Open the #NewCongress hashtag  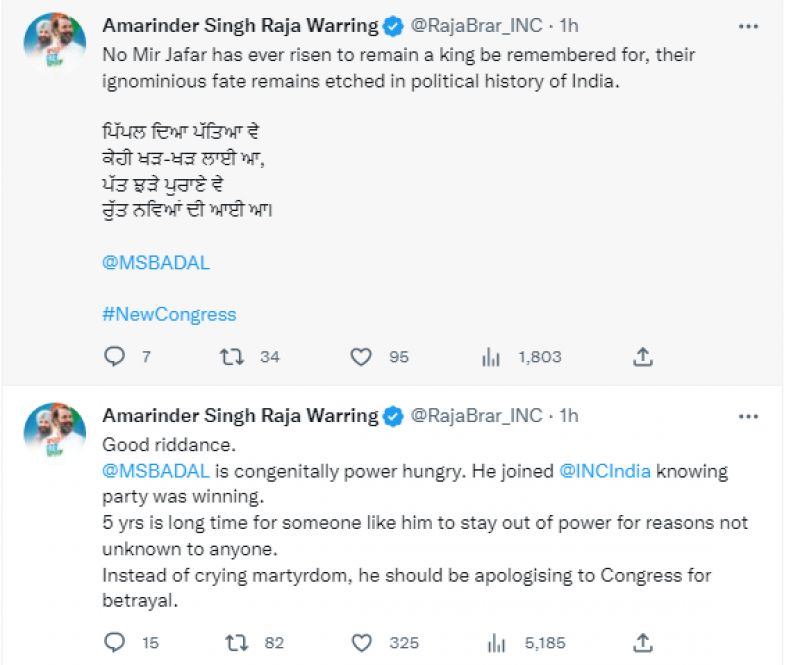tap(169, 314)
